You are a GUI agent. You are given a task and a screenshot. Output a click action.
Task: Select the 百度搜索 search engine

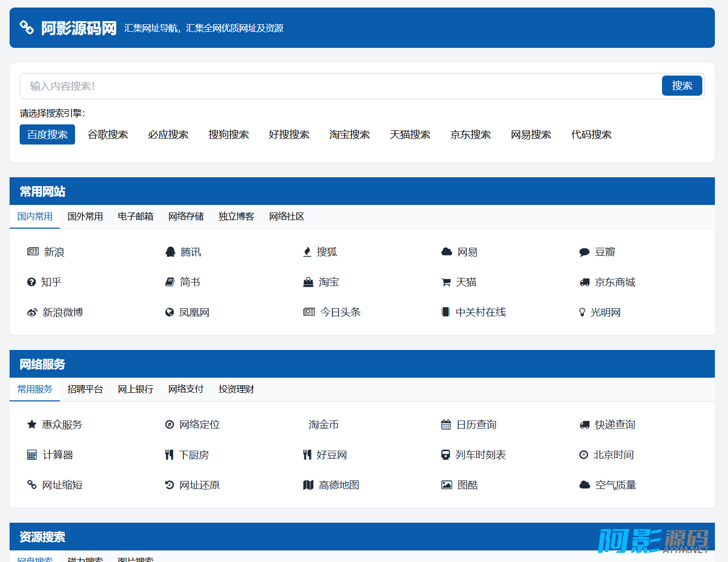tap(47, 134)
